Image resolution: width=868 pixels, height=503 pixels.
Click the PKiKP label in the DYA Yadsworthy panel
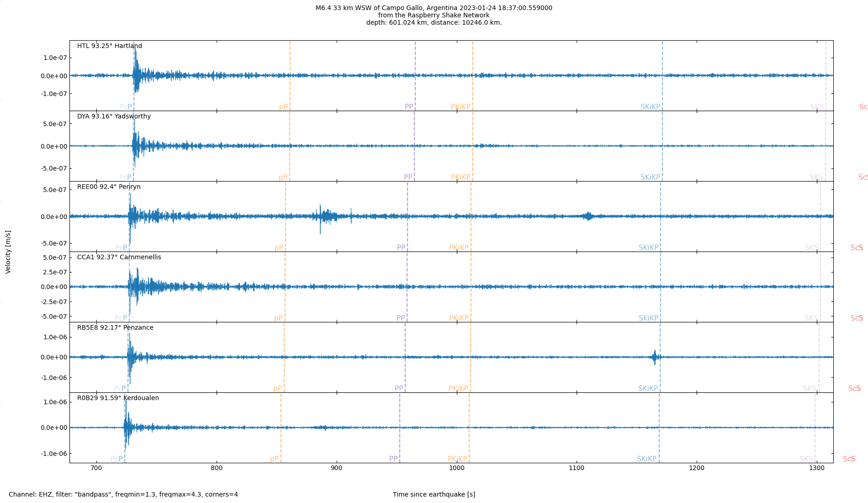tap(460, 177)
